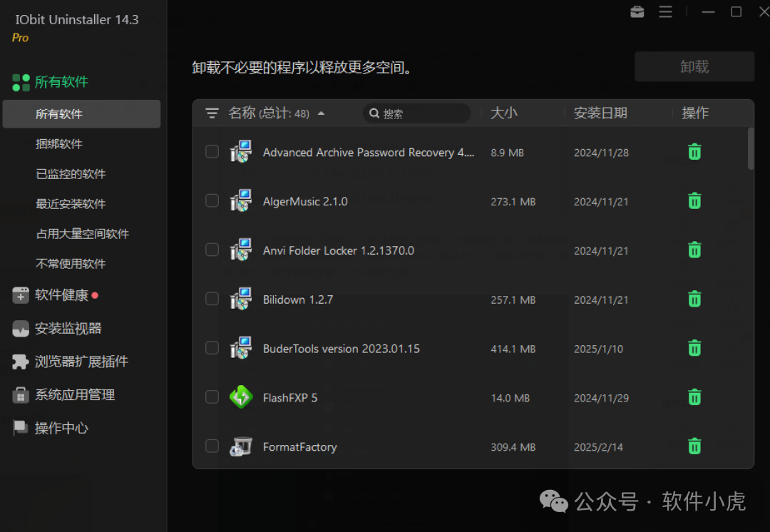Screen dimensions: 770x532
Task: Click trash icon for Advanced Archive Password Recovery
Action: (694, 152)
